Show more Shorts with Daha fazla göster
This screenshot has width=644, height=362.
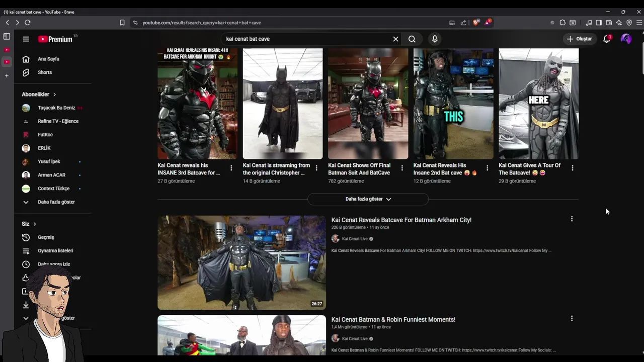coord(368,199)
